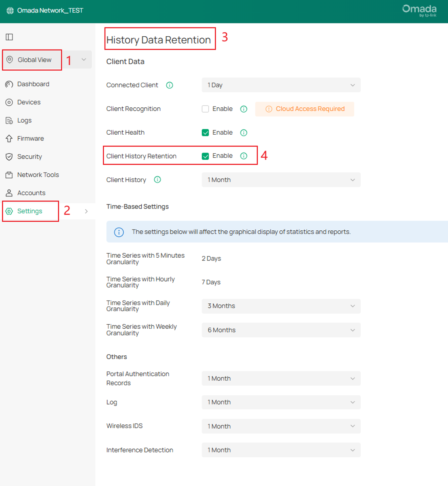Click the 2 Days value
448x486 pixels.
(211, 259)
